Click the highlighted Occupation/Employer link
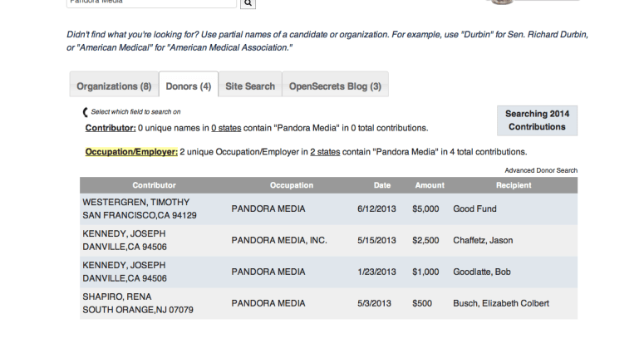 coord(131,152)
